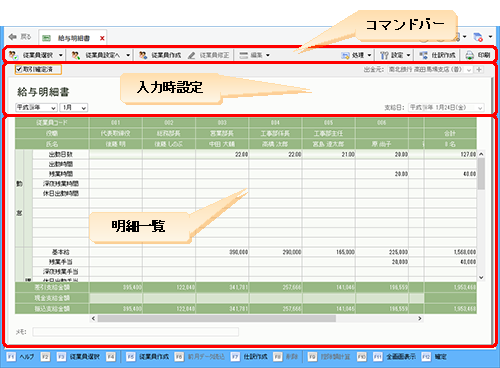
Task: Click into the メモ input field
Action: click(135, 332)
